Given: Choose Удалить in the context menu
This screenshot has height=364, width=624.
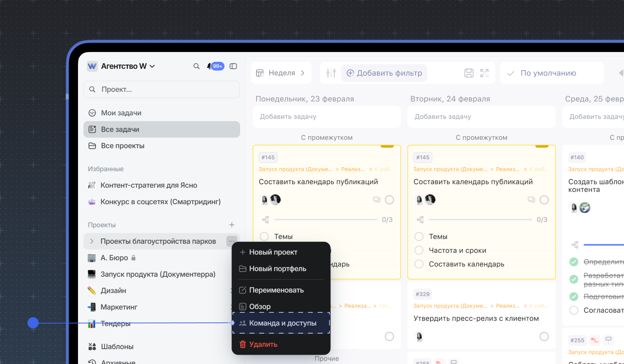Looking at the screenshot, I should pos(263,344).
